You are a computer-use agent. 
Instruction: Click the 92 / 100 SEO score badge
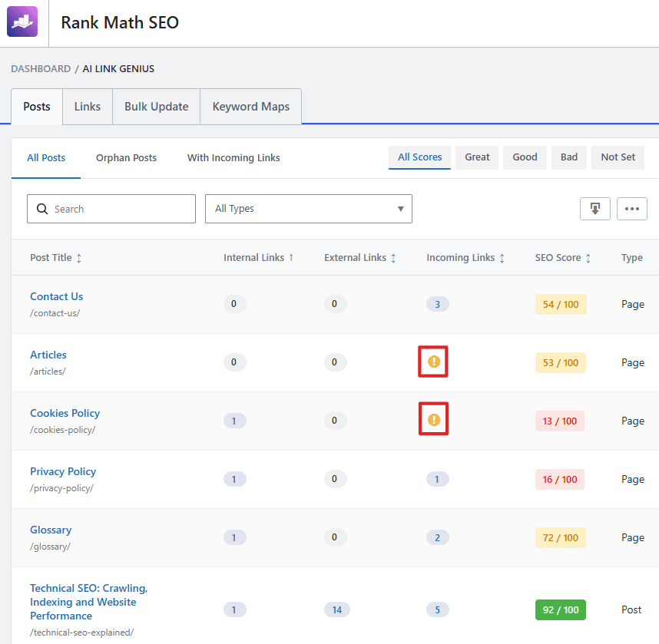pyautogui.click(x=561, y=610)
